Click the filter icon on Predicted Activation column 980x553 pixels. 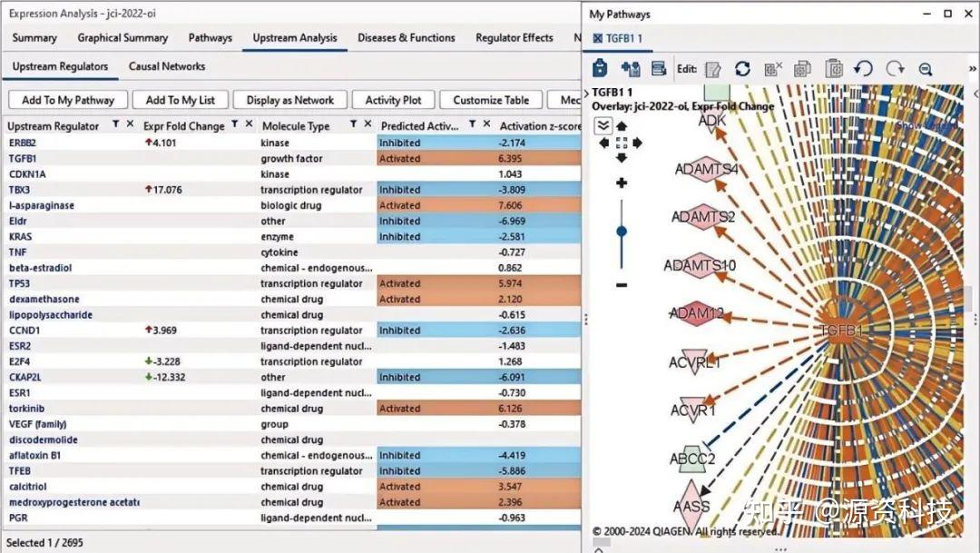tap(473, 124)
